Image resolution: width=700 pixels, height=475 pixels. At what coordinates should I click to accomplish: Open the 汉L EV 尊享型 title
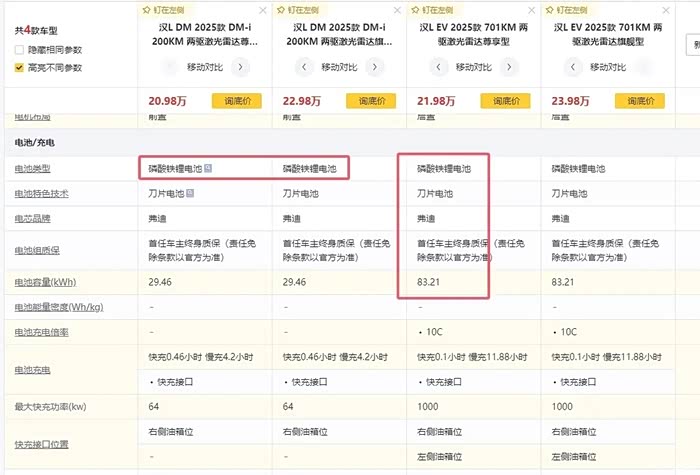474,34
